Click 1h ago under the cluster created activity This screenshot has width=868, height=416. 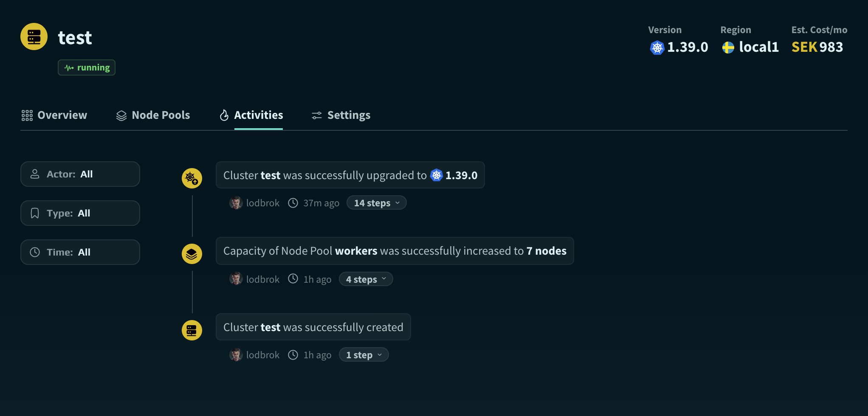pos(317,355)
